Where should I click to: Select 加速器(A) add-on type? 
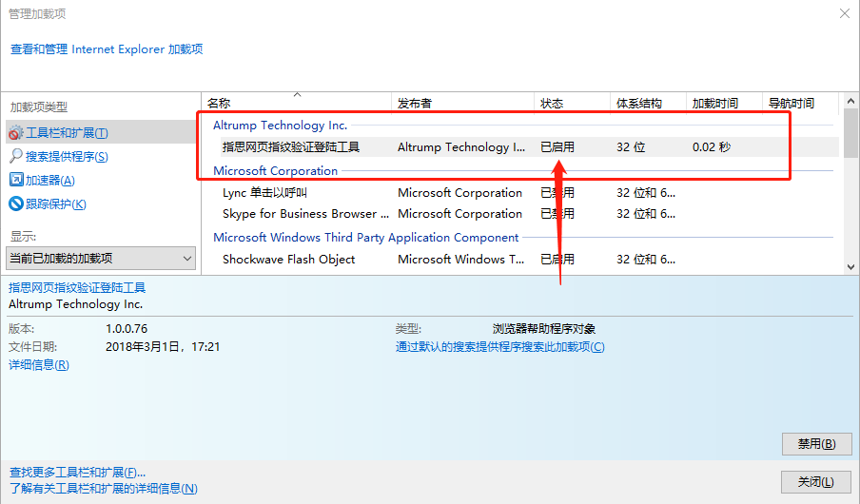pyautogui.click(x=49, y=180)
